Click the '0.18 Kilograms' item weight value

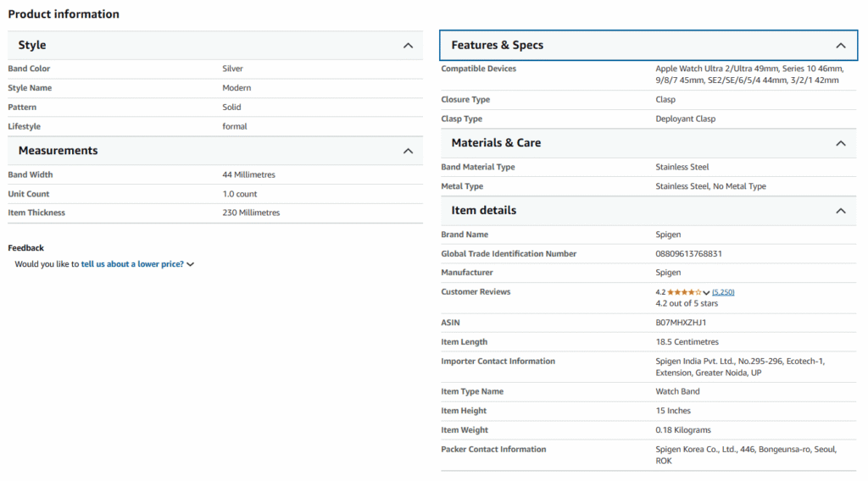point(683,430)
